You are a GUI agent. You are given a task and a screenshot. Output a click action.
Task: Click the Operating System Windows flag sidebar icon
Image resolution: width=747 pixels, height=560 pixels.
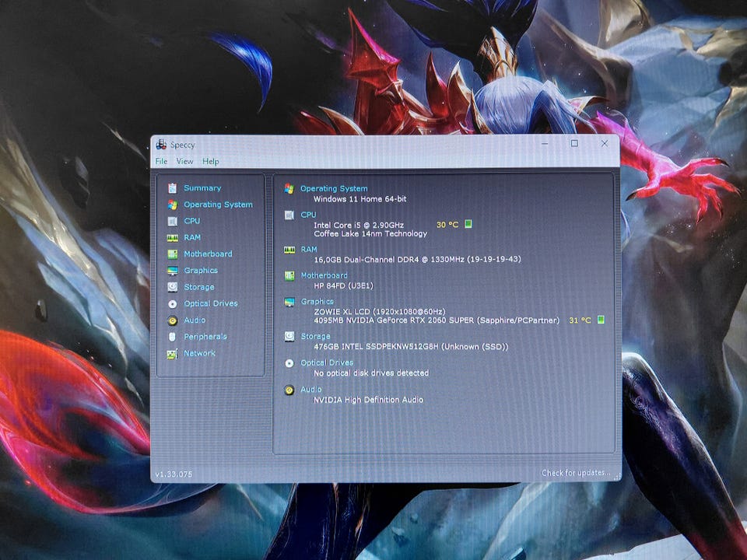point(173,205)
